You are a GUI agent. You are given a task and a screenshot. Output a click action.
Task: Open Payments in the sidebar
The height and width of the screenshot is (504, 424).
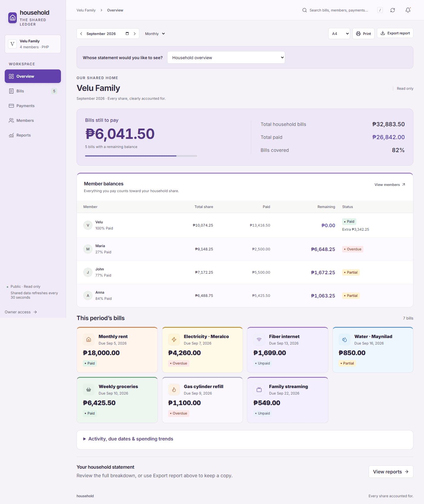(33, 106)
